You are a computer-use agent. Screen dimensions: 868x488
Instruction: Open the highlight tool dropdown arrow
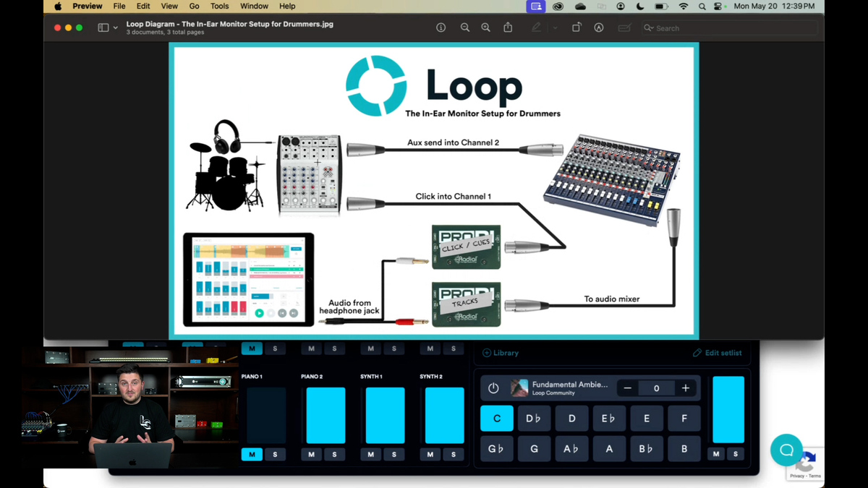555,28
